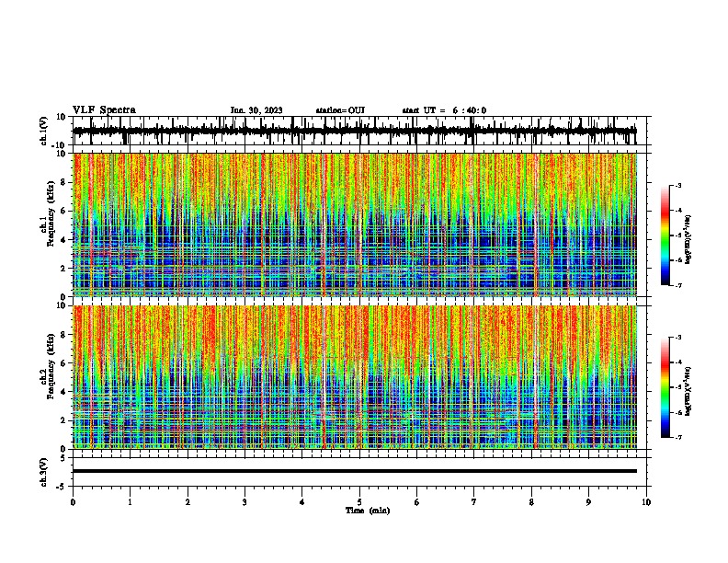Image resolution: width=728 pixels, height=563 pixels.
Task: Click the flat ch.3 voltage trace line
Action: [354, 471]
